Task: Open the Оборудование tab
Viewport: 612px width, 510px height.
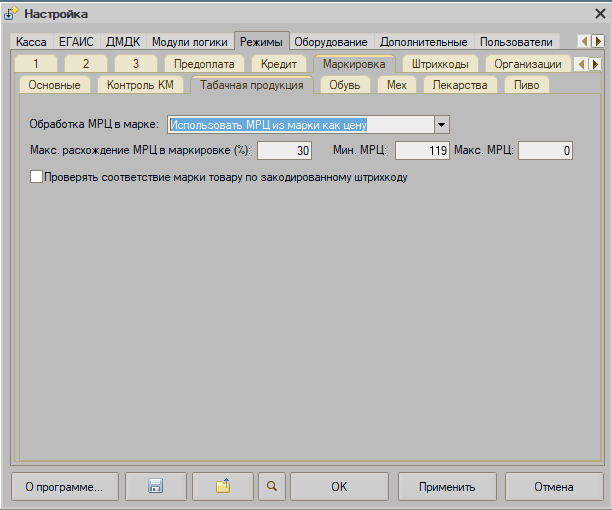Action: tap(329, 42)
